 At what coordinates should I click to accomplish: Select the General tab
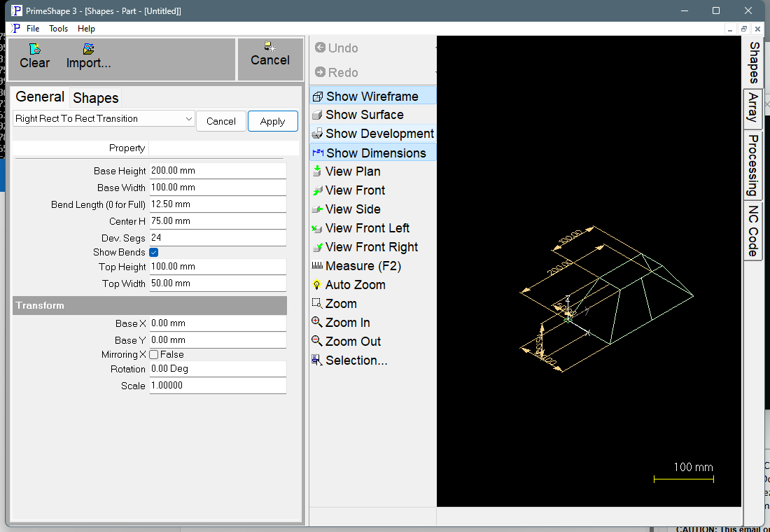coord(40,97)
